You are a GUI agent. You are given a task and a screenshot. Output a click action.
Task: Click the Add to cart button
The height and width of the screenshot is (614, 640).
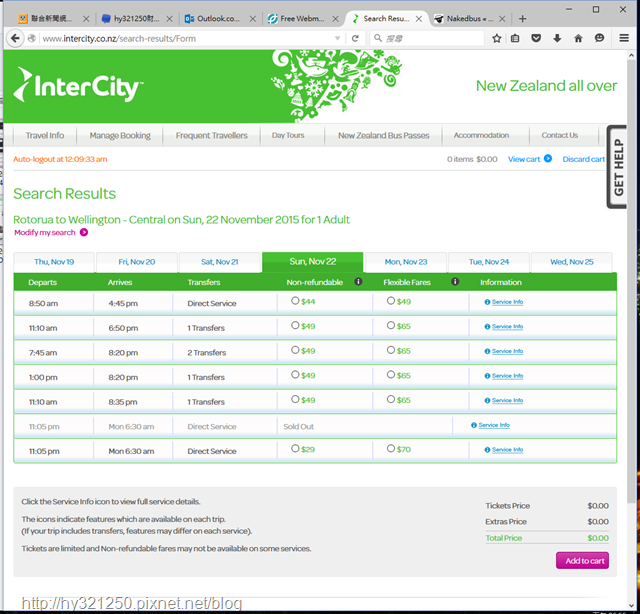click(x=582, y=561)
